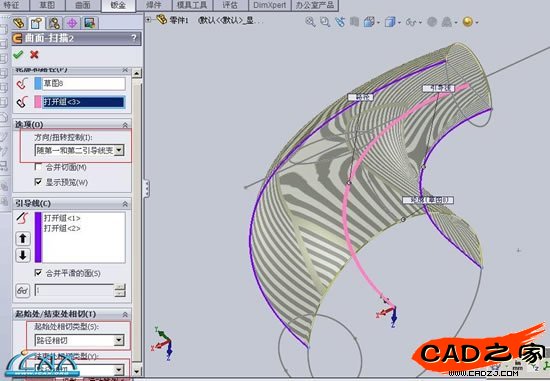Click the Zoom to Fit magnifier icon
The width and height of the screenshot is (550, 381).
[x=310, y=22]
